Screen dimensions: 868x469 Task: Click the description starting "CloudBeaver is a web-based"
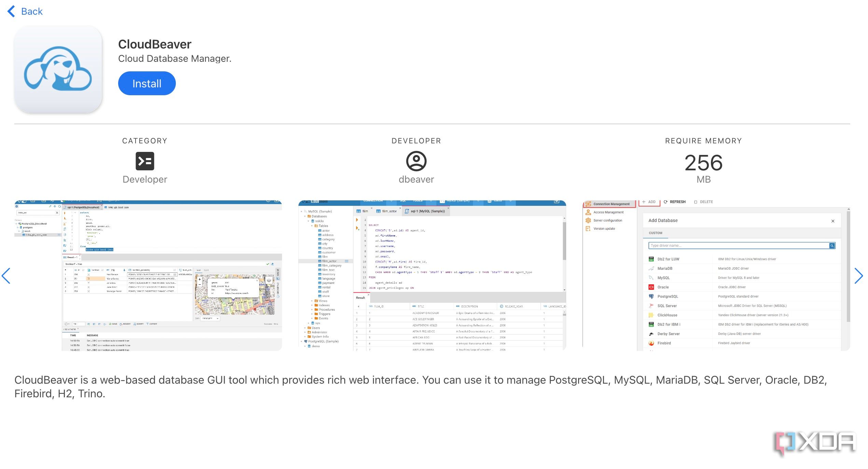[421, 387]
